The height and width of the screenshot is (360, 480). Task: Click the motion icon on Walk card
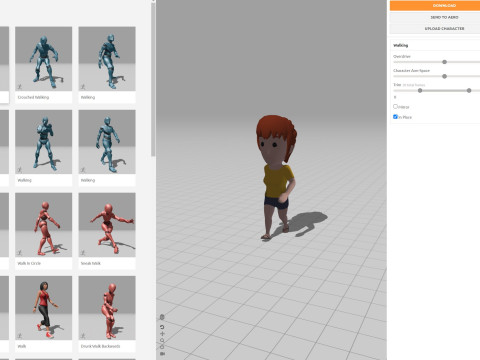pyautogui.click(x=20, y=335)
